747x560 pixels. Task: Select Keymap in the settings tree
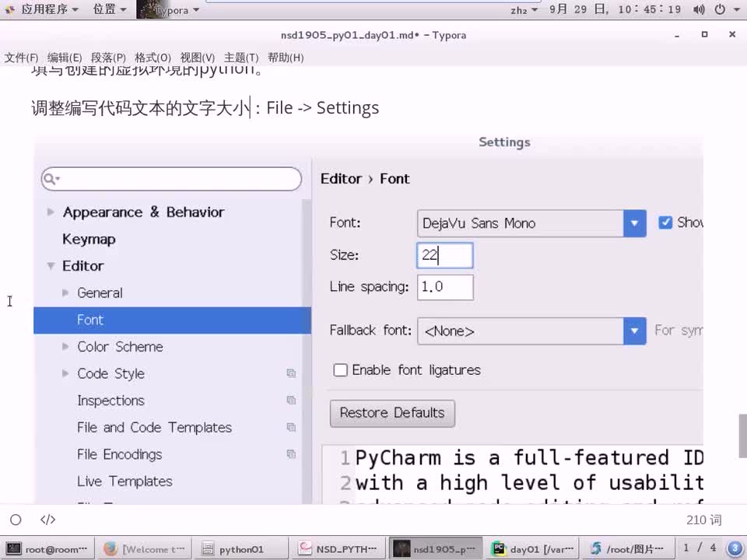coord(89,239)
